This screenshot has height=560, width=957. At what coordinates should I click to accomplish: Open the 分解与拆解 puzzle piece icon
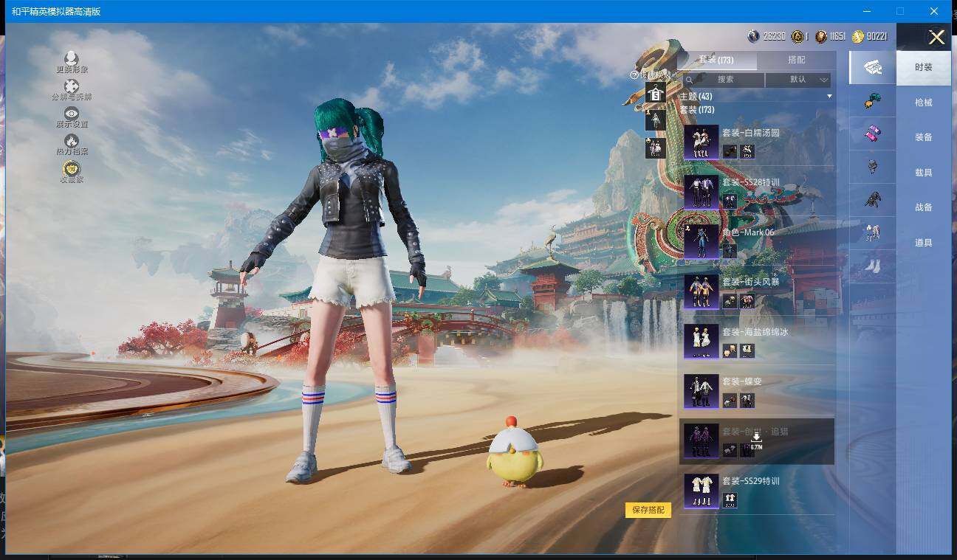(72, 87)
